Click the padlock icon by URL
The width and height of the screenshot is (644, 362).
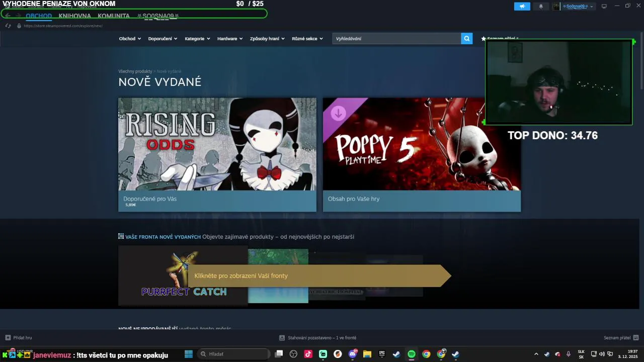tap(19, 26)
